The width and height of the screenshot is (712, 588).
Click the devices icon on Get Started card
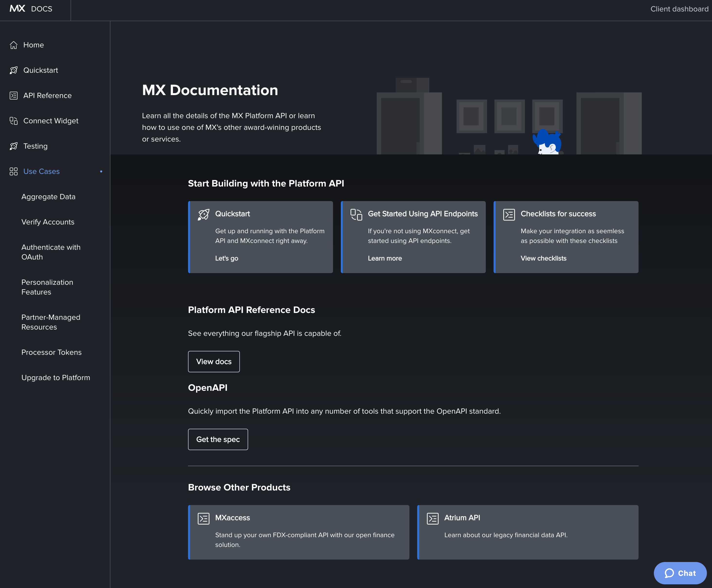[x=356, y=215]
